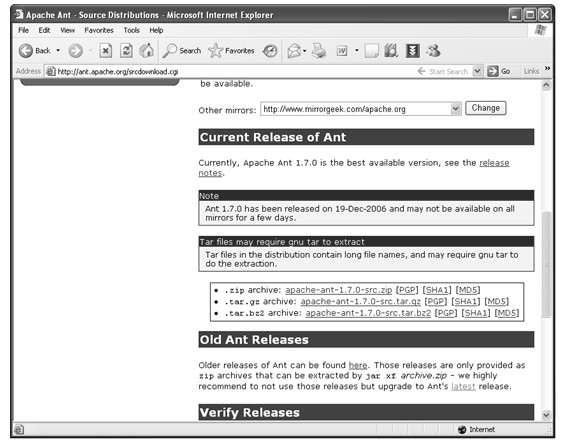Edit the page with the Word icon
The width and height of the screenshot is (563, 443).
[x=342, y=51]
